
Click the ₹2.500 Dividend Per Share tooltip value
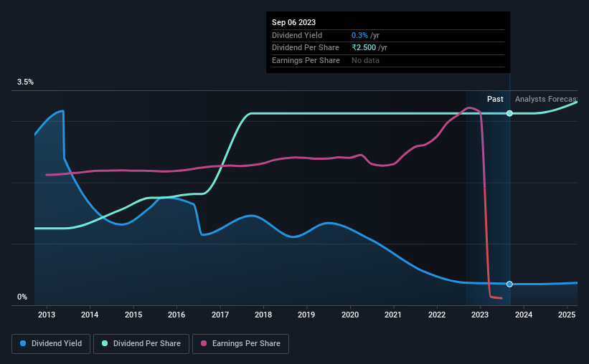pyautogui.click(x=364, y=48)
